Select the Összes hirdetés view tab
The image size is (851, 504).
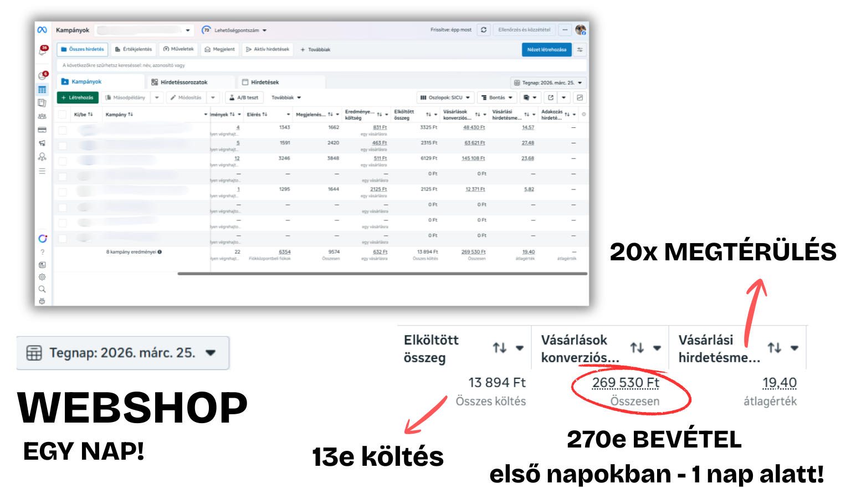click(83, 49)
